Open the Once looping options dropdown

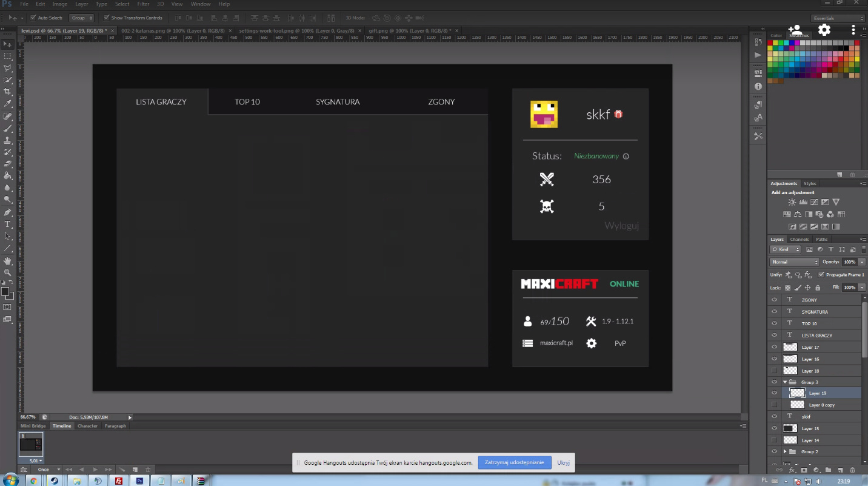48,470
